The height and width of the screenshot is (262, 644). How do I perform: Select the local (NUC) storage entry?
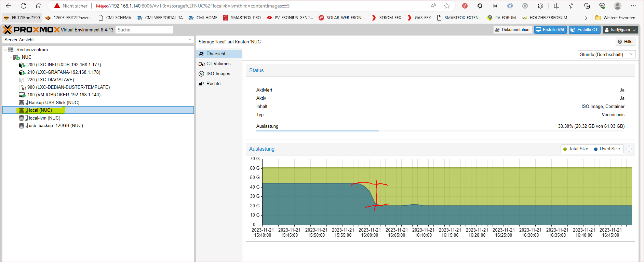(98, 110)
